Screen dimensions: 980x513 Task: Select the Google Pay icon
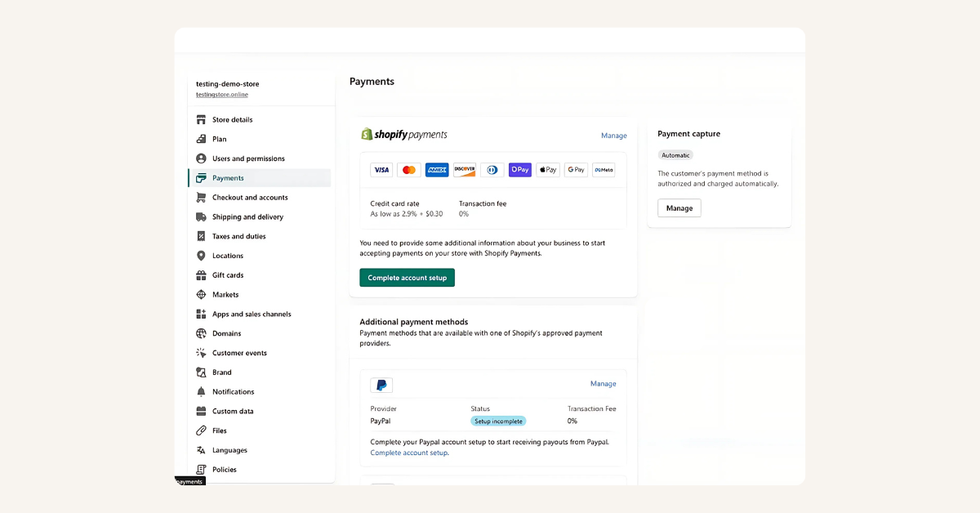coord(575,169)
